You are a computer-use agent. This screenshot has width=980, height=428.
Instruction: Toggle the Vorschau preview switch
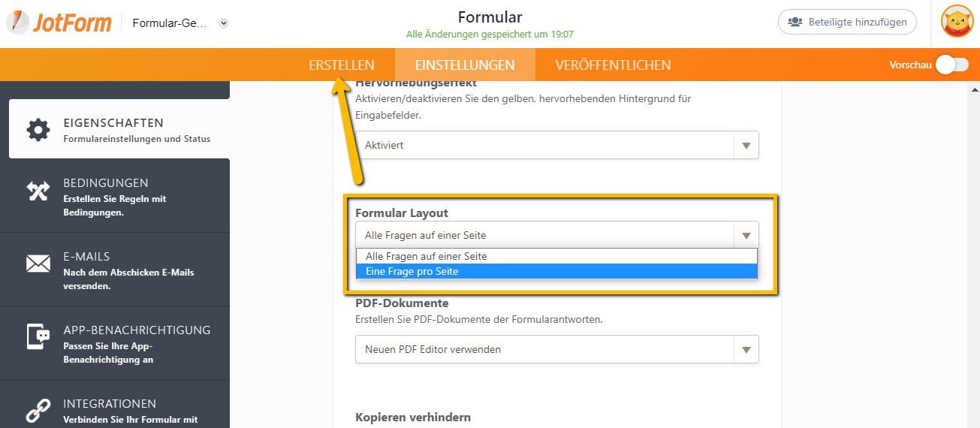tap(951, 65)
